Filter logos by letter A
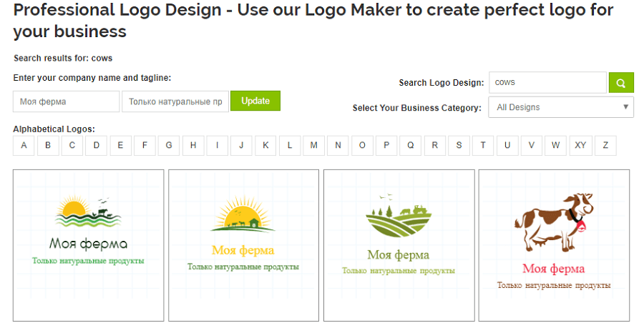The width and height of the screenshot is (644, 323). 24,145
